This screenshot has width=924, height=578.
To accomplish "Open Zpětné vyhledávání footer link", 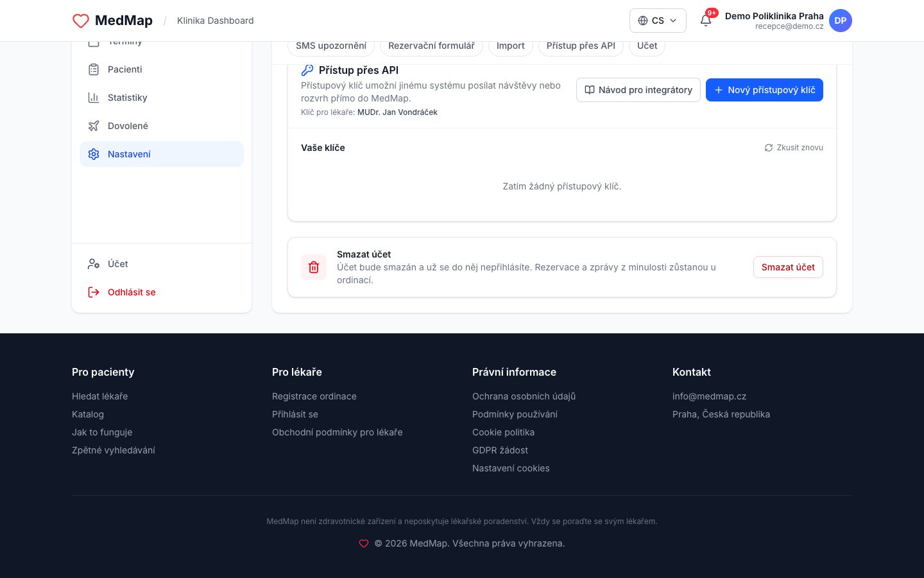I will 114,450.
